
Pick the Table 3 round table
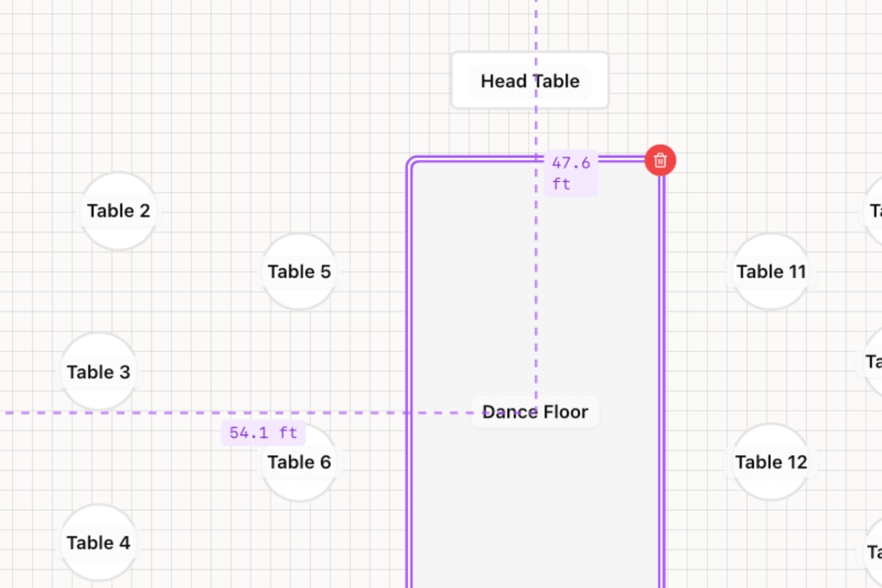click(99, 372)
